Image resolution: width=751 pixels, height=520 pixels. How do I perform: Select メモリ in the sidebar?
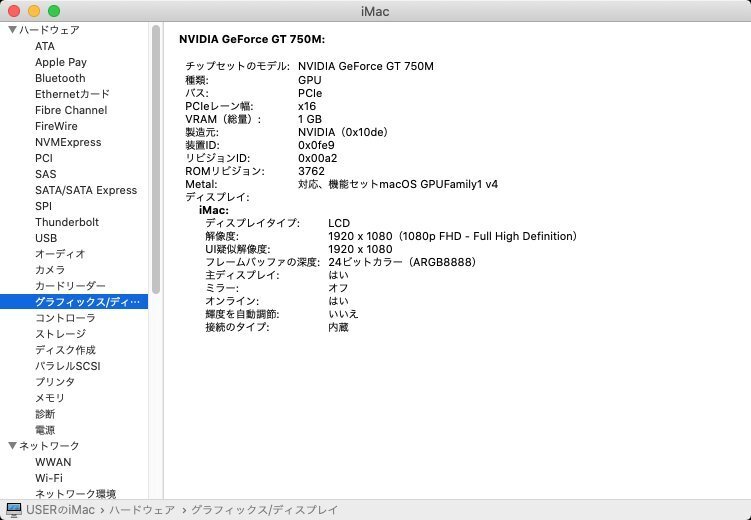click(x=50, y=398)
